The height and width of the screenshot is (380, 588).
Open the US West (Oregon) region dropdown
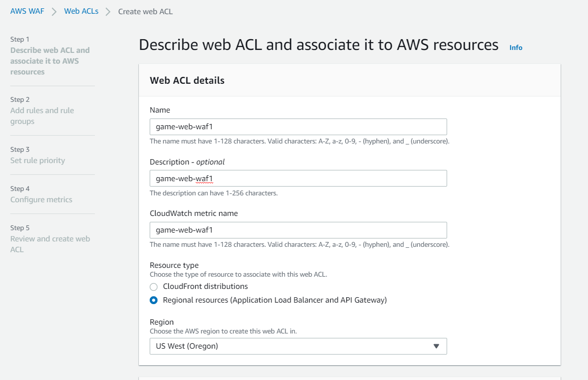point(298,346)
